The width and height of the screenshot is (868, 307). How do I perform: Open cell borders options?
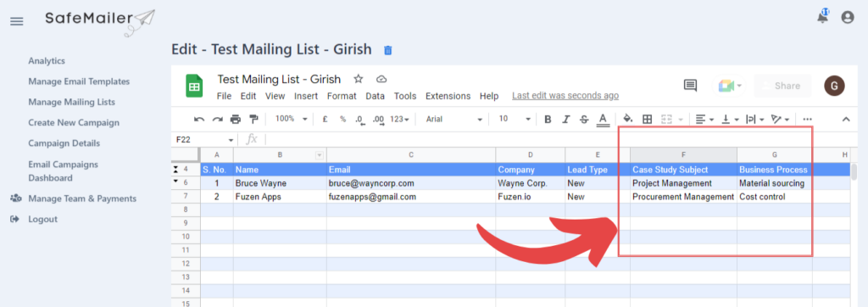tap(647, 119)
